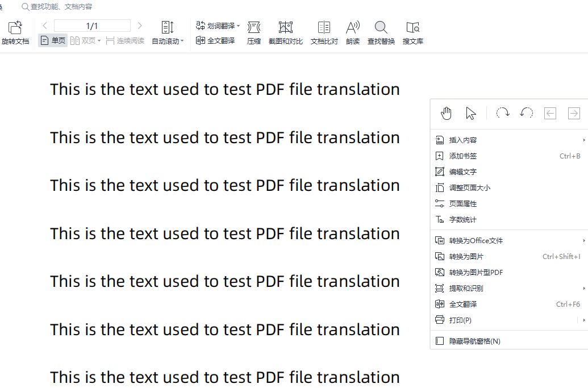Viewport: 588px width, 388px height.
Task: Choose Add Bookmark from context menu
Action: pyautogui.click(x=463, y=156)
